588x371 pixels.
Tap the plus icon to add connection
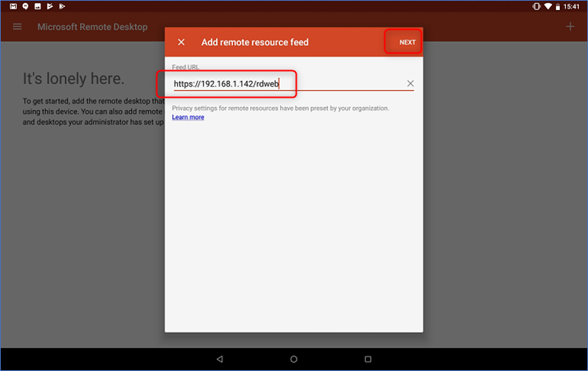coord(570,27)
